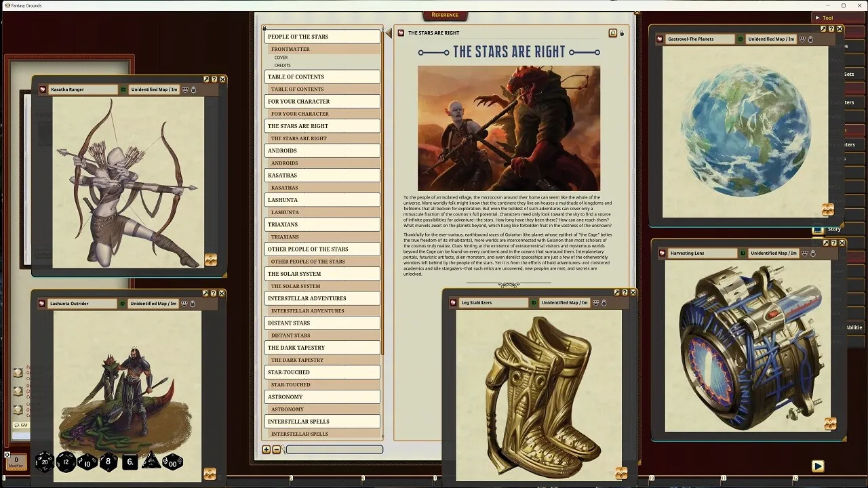The width and height of the screenshot is (868, 488).
Task: Toggle ID state on Lashunta Outrider
Action: click(x=123, y=304)
